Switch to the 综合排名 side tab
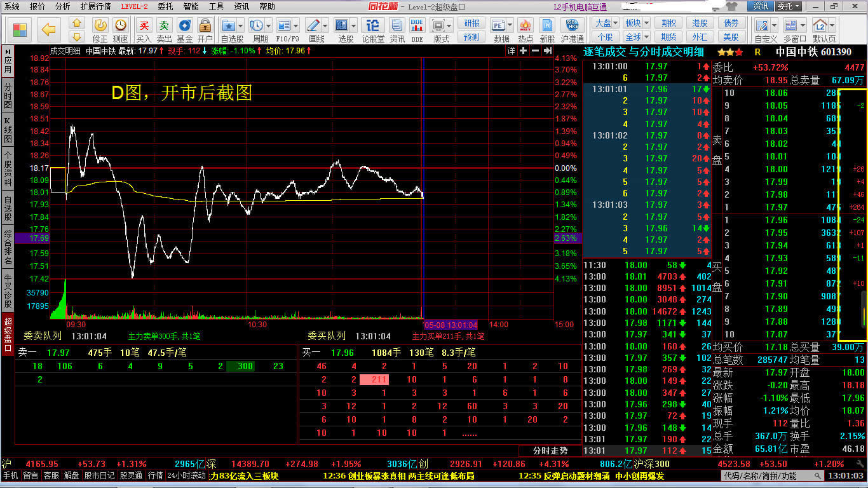The image size is (868, 488). point(8,247)
